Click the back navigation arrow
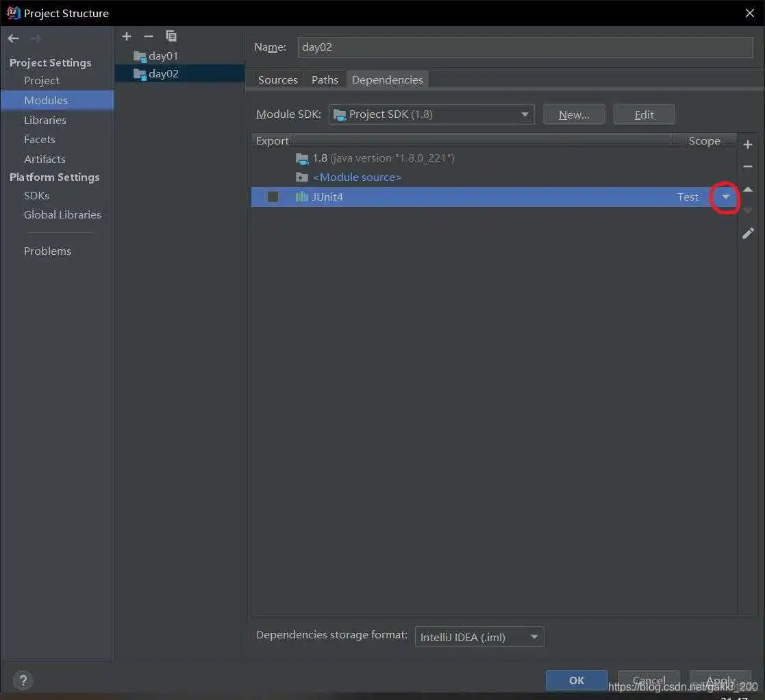Viewport: 765px width, 700px height. pyautogui.click(x=13, y=38)
